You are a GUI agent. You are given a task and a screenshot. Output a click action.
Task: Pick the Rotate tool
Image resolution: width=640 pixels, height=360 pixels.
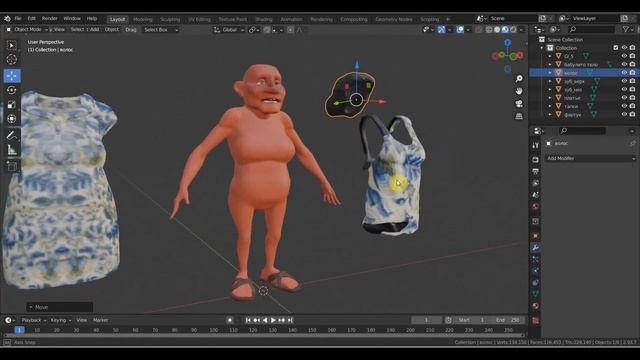tap(11, 90)
